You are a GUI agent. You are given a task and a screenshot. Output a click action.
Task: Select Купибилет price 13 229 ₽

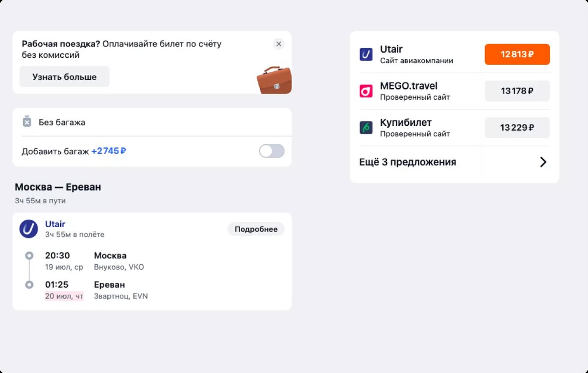click(517, 128)
